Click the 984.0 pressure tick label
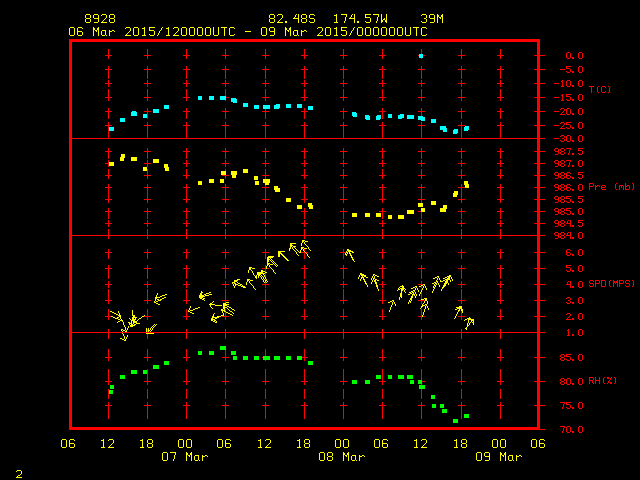 (x=569, y=236)
